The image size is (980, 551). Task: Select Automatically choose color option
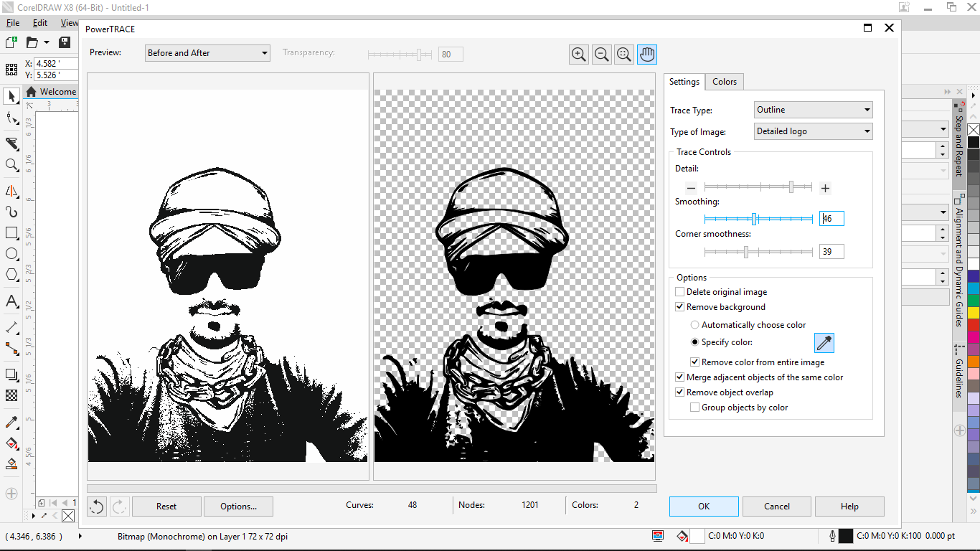click(694, 325)
